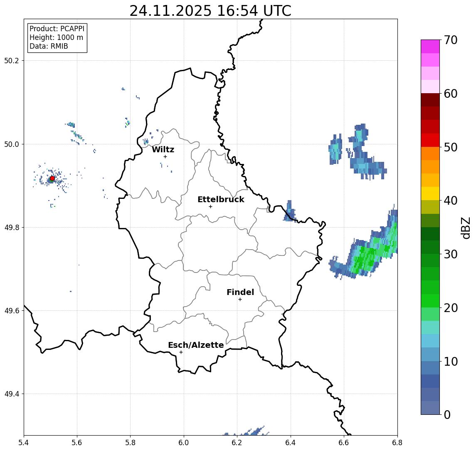
Task: Click the 10 dBZ colorbar label
Action: 451,361
